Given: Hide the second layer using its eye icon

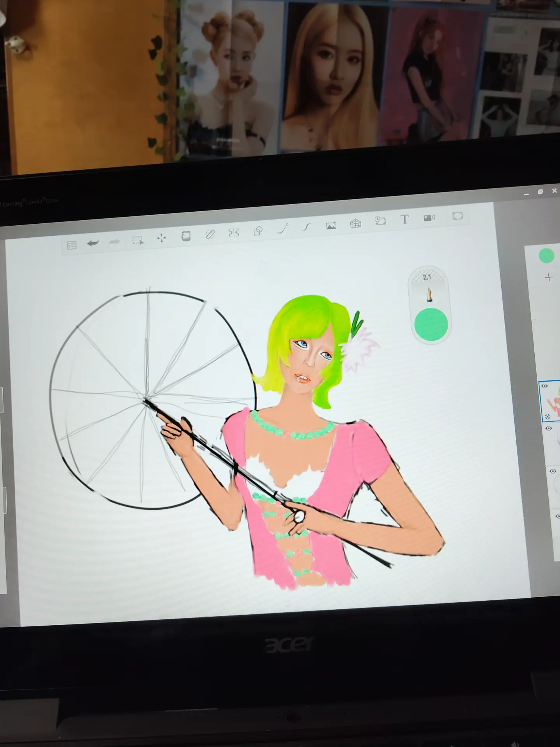Looking at the screenshot, I should [549, 428].
